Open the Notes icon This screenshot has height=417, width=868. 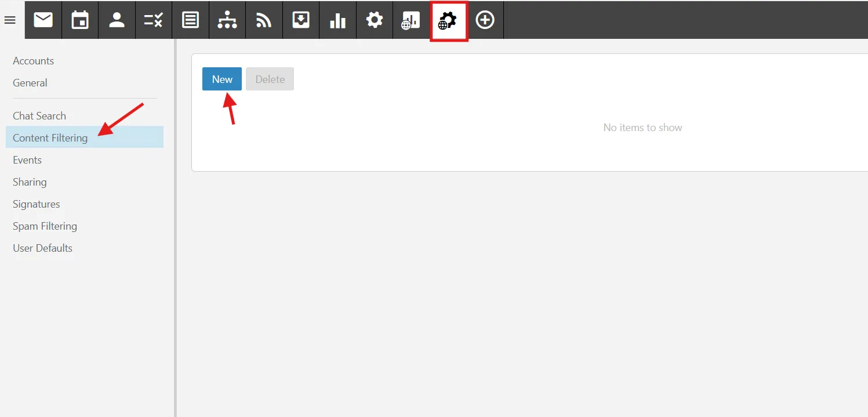tap(190, 20)
